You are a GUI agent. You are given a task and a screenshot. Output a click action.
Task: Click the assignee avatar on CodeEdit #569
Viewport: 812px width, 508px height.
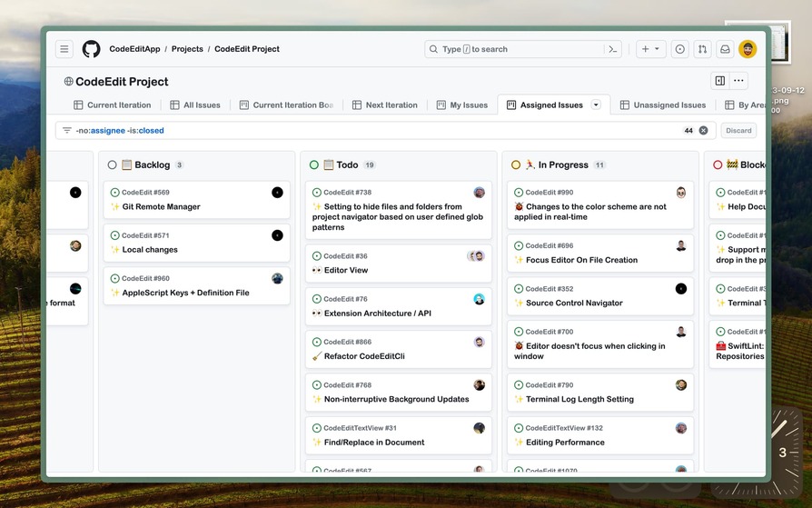(x=277, y=193)
